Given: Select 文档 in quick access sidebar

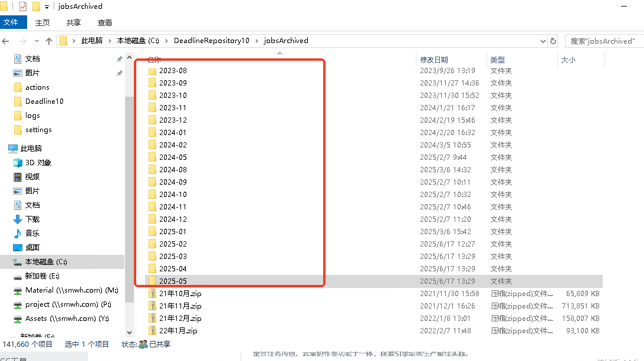Looking at the screenshot, I should [x=32, y=59].
